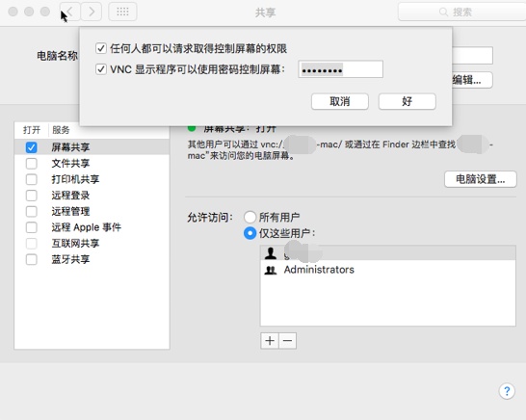
Task: Toggle VNC 显示程序可以使用密码控制屏幕 checkbox
Action: point(101,69)
